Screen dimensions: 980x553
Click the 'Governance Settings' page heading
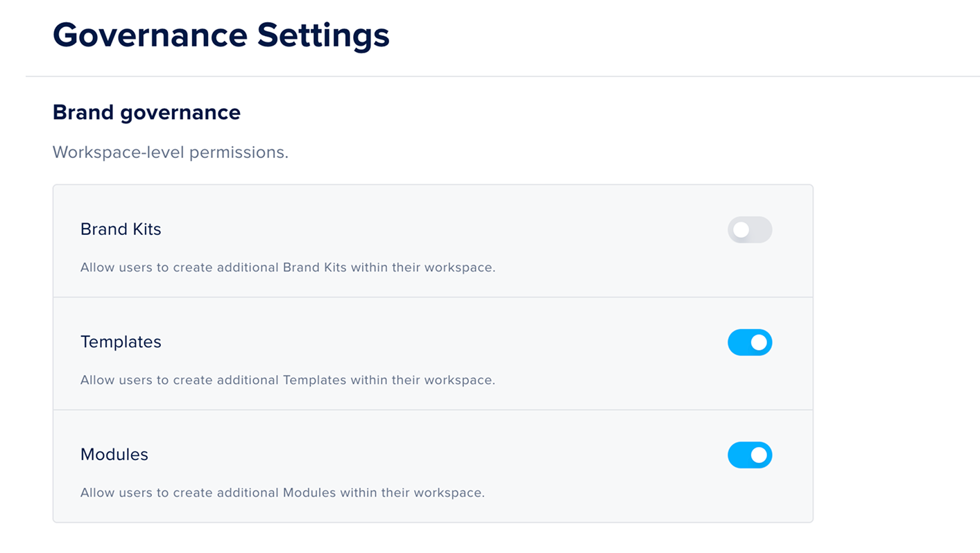tap(221, 35)
